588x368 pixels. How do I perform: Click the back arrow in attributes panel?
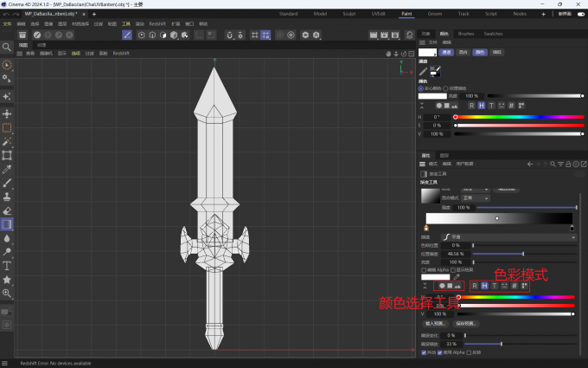point(530,165)
